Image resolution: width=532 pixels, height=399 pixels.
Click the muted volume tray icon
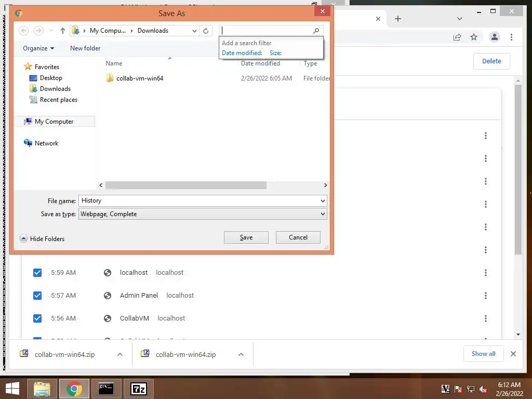click(x=483, y=389)
